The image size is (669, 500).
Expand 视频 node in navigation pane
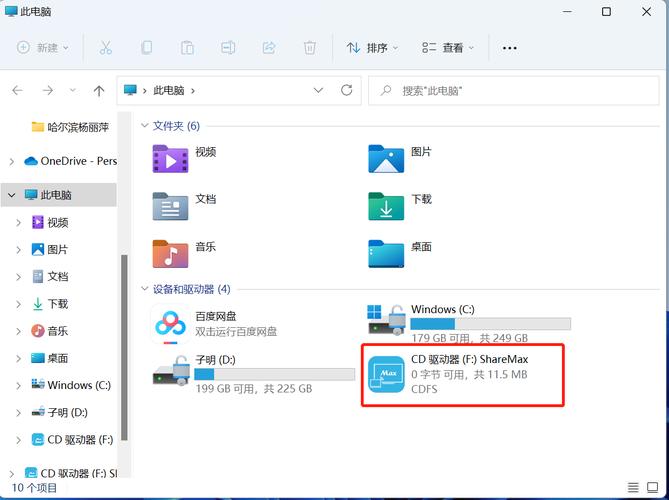[x=18, y=222]
